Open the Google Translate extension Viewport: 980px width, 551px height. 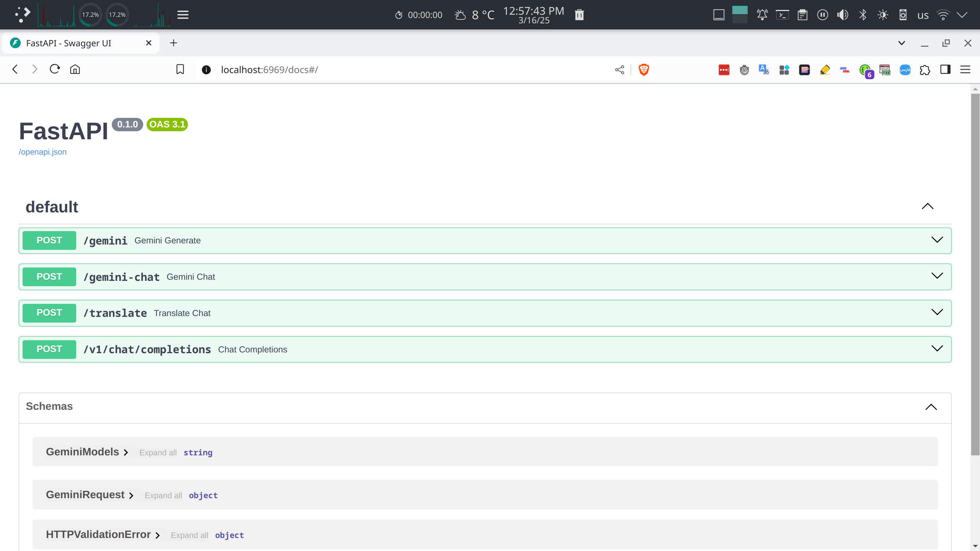[x=764, y=70]
